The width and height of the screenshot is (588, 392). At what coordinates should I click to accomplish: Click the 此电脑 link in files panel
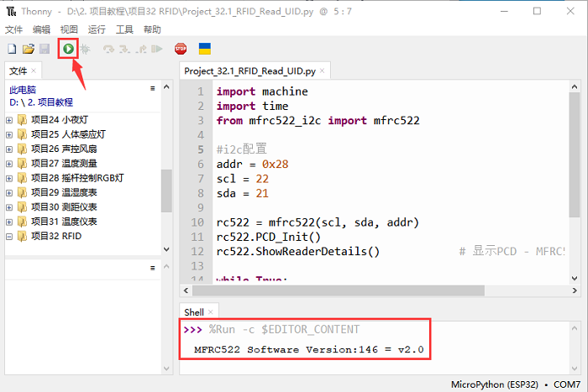(x=24, y=89)
